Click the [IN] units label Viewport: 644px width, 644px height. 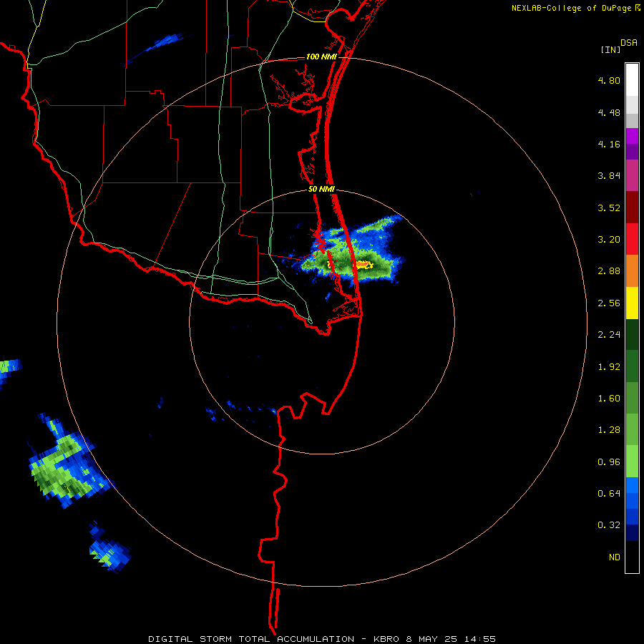[x=610, y=49]
